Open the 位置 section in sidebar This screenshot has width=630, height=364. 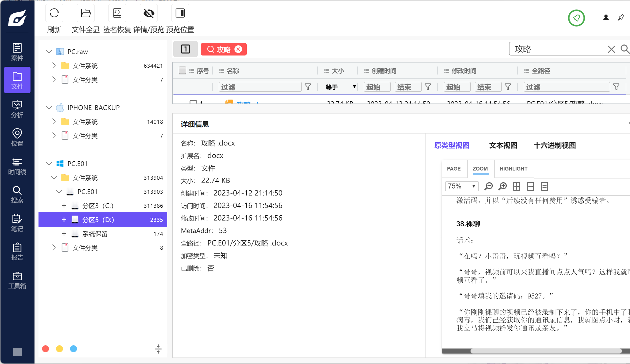(x=17, y=137)
